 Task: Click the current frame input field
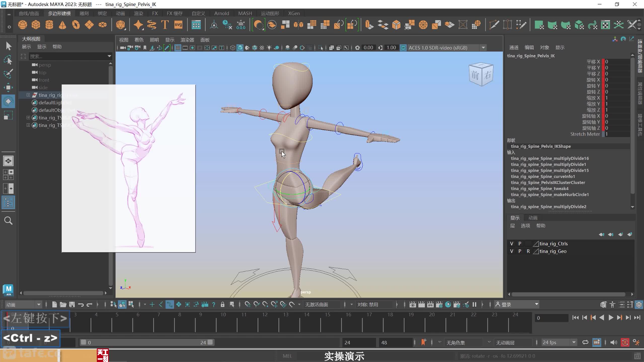pos(551,318)
